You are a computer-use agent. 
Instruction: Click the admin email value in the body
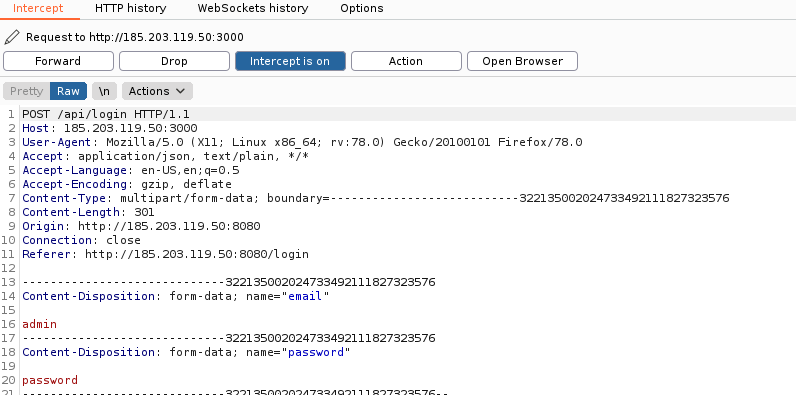point(40,324)
